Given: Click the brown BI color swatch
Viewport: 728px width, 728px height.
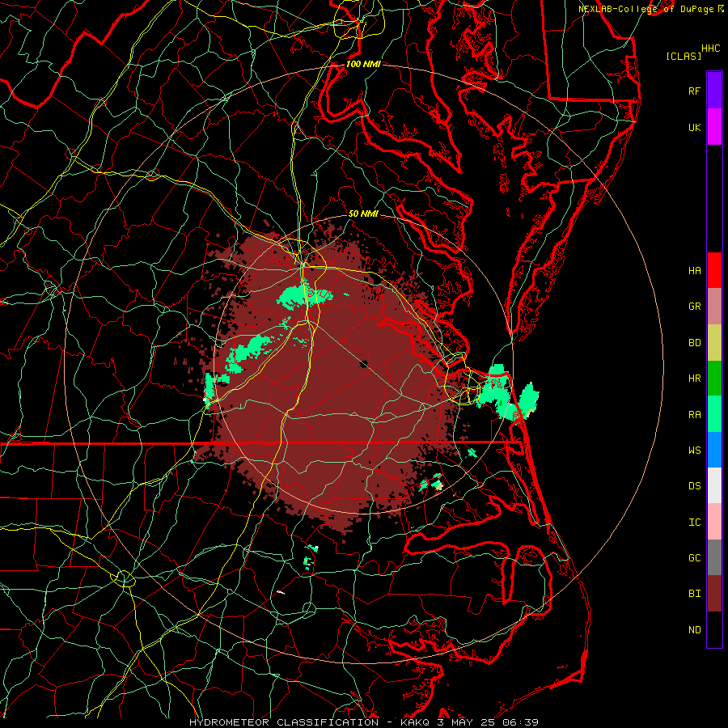Looking at the screenshot, I should (714, 594).
